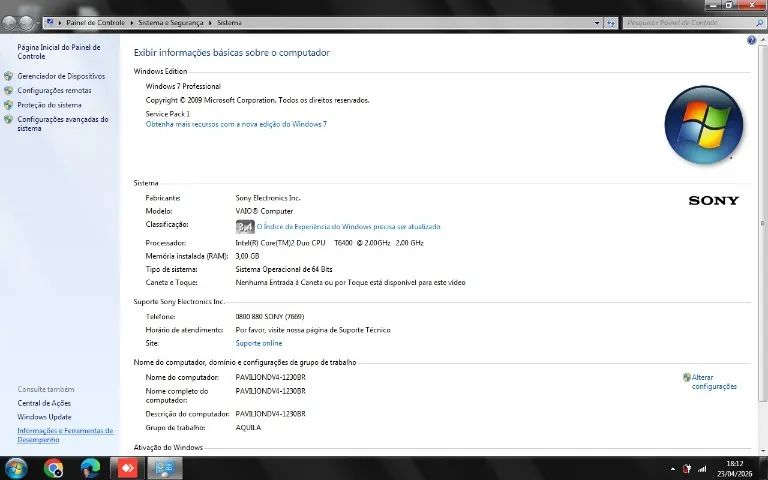Screen dimensions: 768x480
Task: Click the vertical scrollbar up arrow
Action: tap(763, 39)
